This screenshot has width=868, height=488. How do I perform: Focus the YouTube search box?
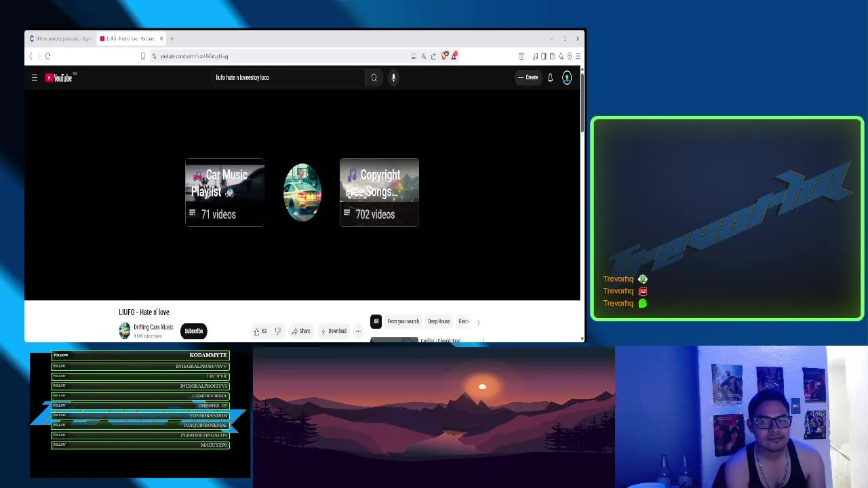coord(288,78)
